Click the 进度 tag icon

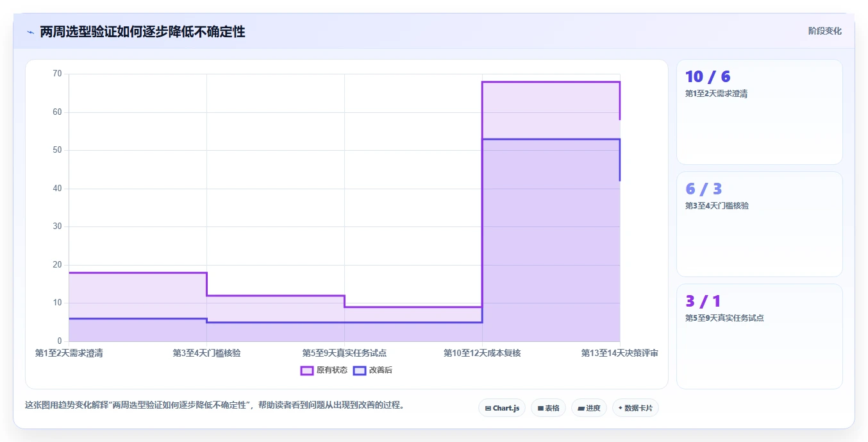[581, 408]
